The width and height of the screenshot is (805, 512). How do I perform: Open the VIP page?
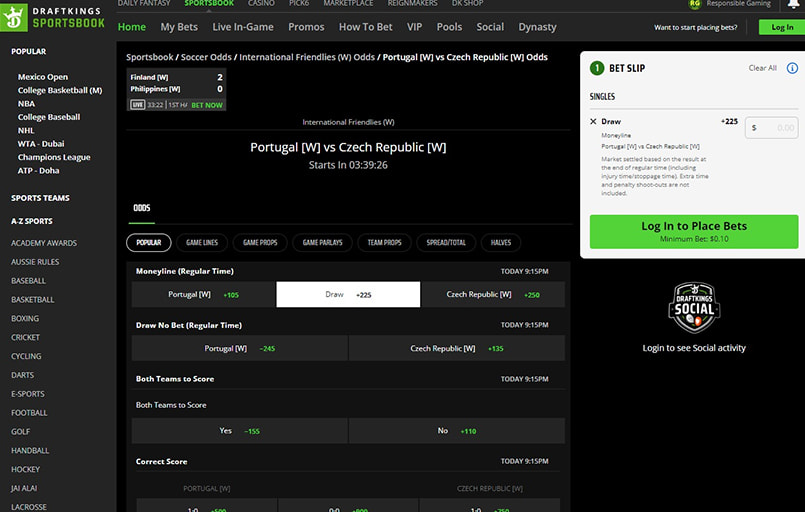click(x=414, y=27)
